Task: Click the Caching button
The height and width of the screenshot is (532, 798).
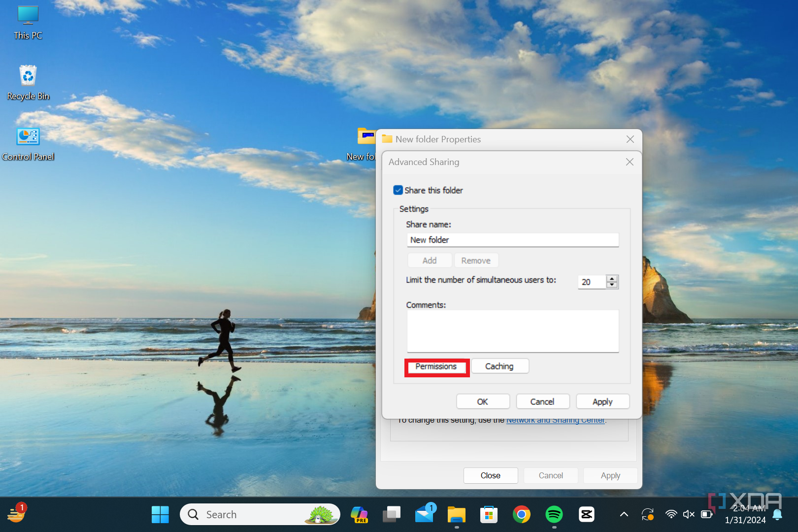Action: pos(499,366)
